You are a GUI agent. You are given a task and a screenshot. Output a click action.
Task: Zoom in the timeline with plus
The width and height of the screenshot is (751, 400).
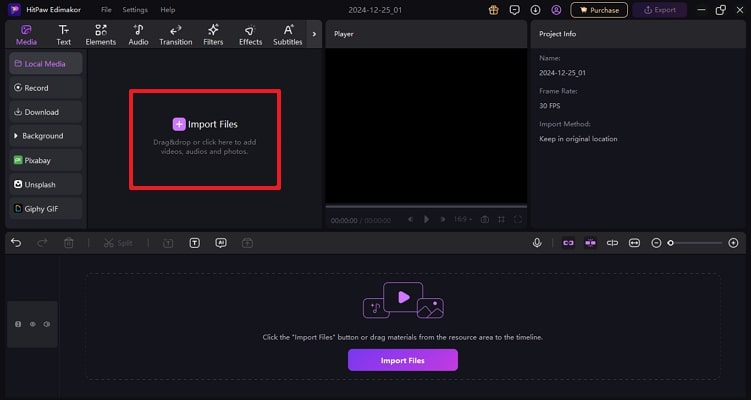point(733,243)
